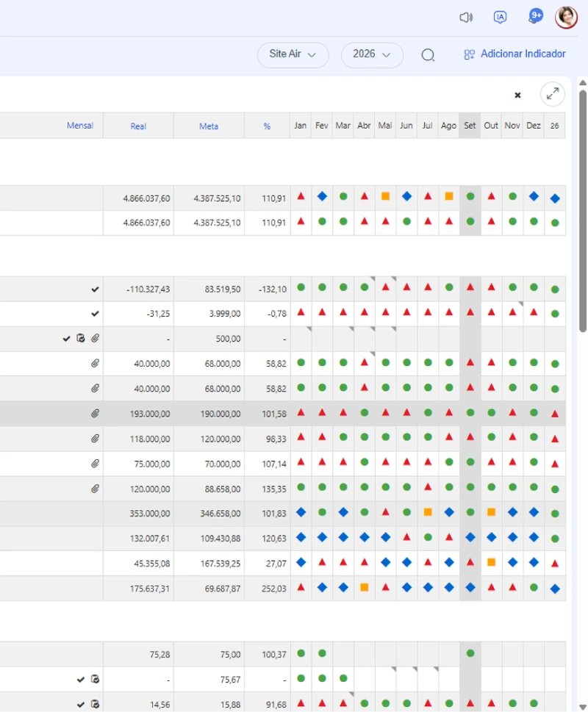Sort by the Mensal column header
This screenshot has height=712, width=588.
[80, 126]
